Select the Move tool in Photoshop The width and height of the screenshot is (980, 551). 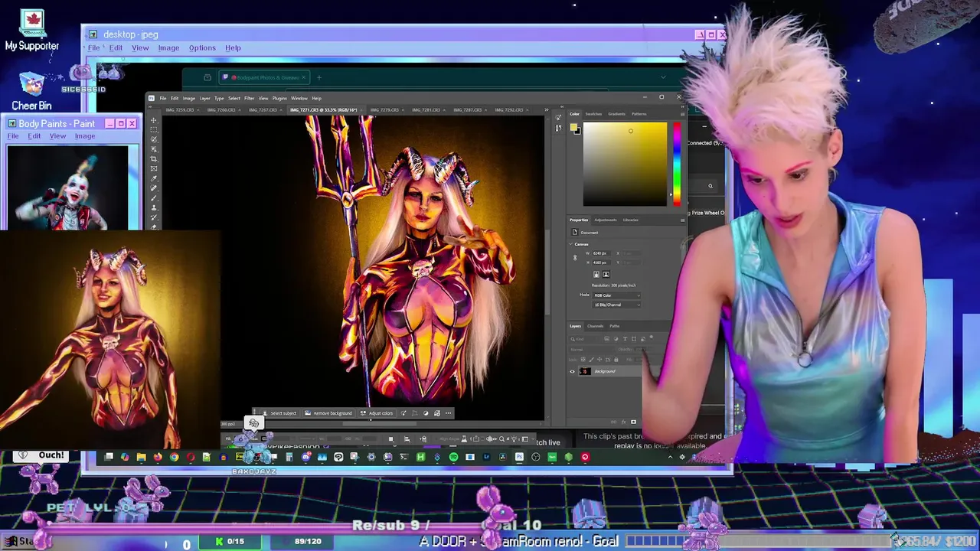click(x=154, y=121)
